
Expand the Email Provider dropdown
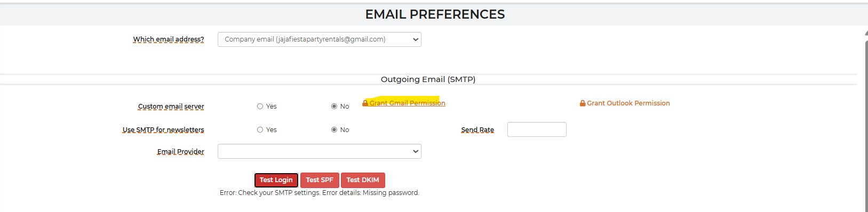pyautogui.click(x=319, y=151)
